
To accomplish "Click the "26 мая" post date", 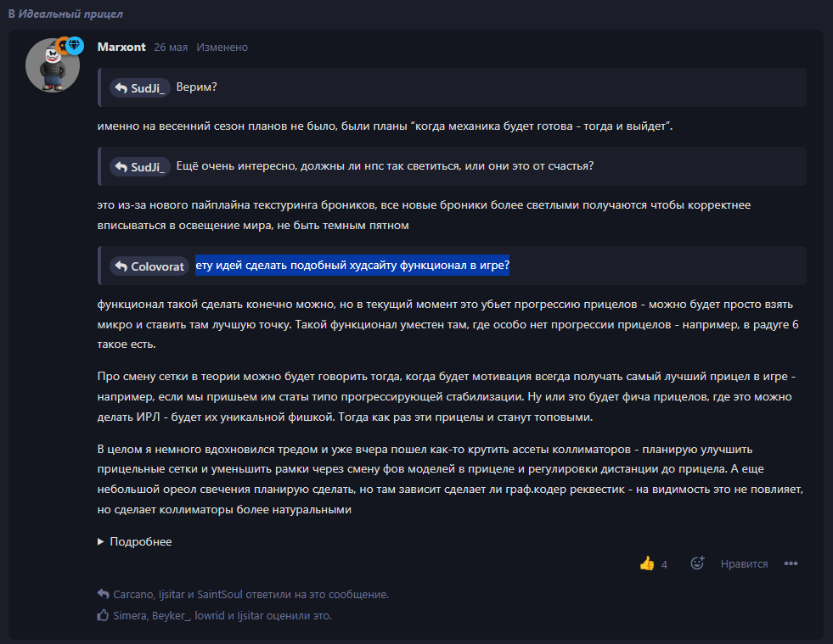I will tap(171, 48).
